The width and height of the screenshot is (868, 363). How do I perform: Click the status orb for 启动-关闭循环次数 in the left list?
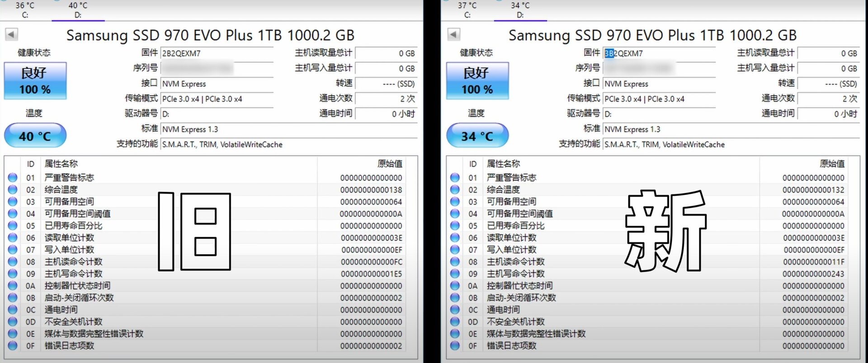pyautogui.click(x=13, y=298)
